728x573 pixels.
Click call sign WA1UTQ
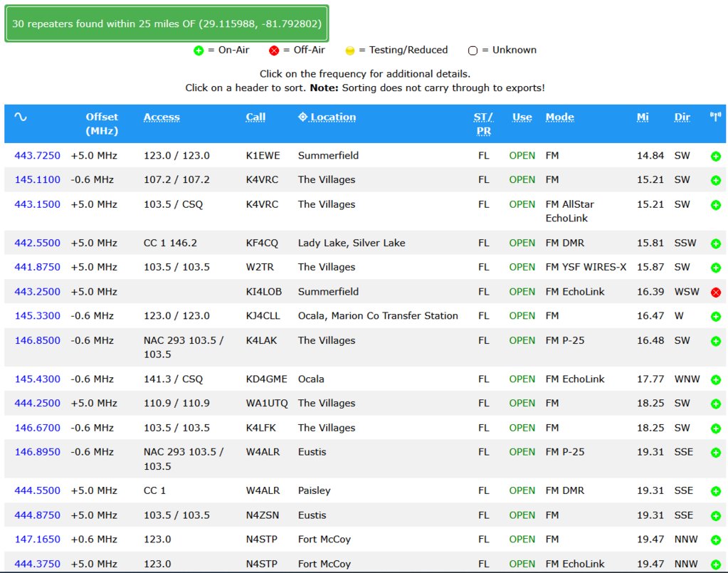pos(267,403)
